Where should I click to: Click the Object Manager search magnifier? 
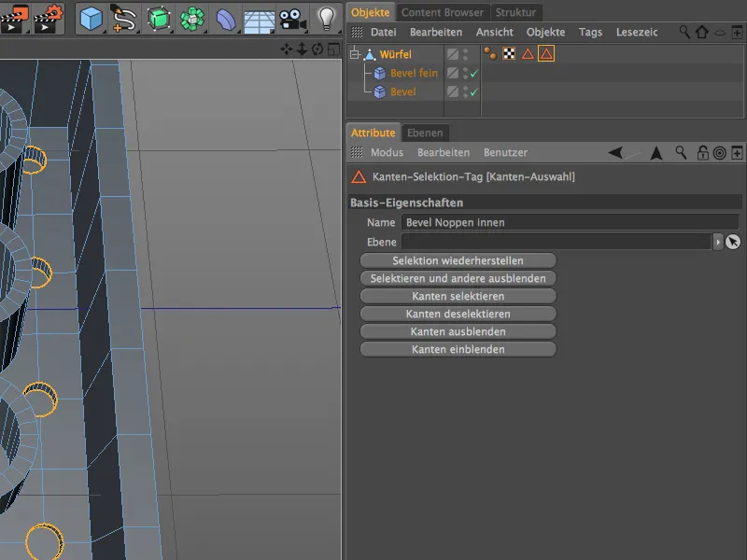[684, 32]
